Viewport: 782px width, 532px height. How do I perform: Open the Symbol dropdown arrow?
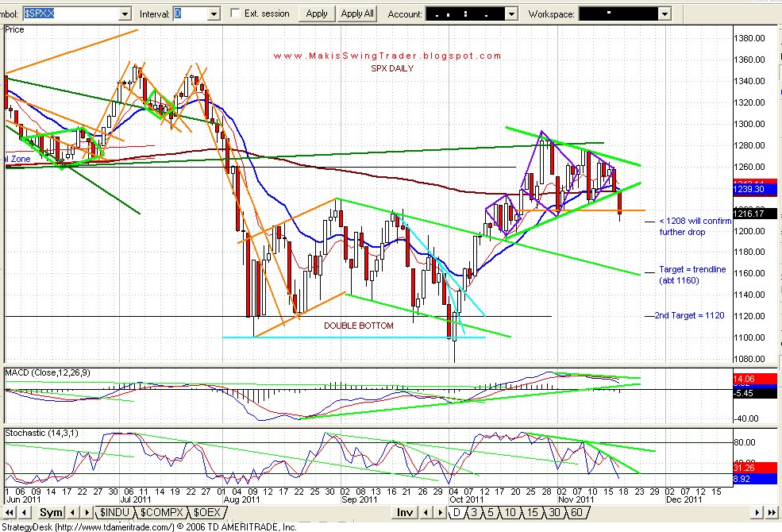tap(125, 14)
